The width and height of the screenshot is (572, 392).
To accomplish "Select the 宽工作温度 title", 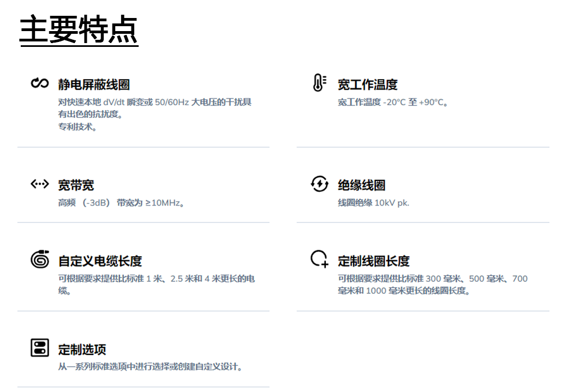I will point(367,85).
